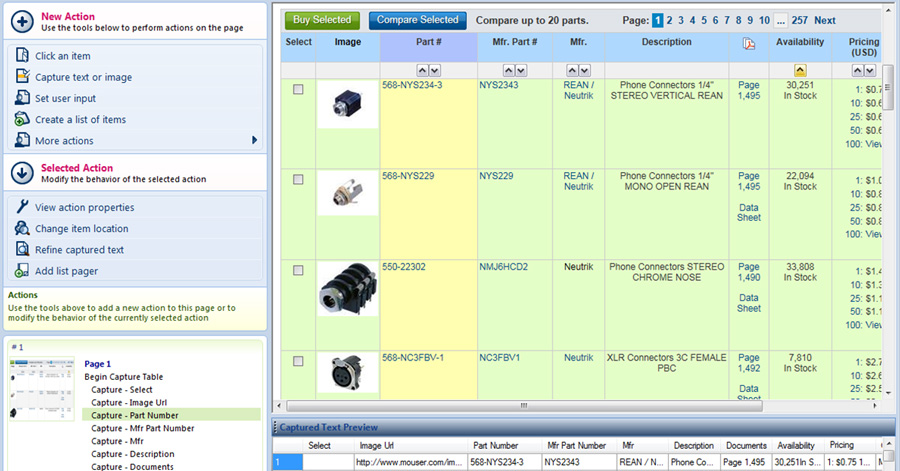900x471 pixels.
Task: Select 'Capture - Select' action
Action: (x=122, y=390)
